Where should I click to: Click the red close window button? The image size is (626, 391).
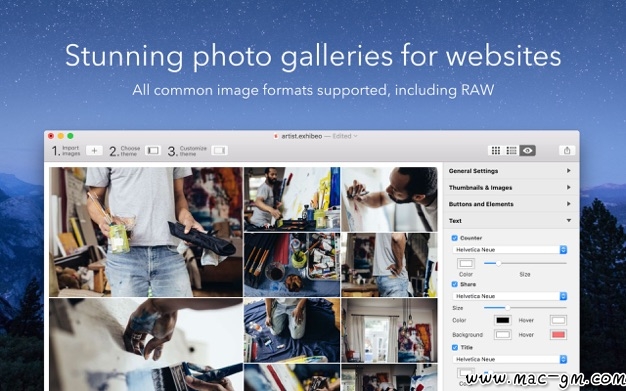click(51, 136)
